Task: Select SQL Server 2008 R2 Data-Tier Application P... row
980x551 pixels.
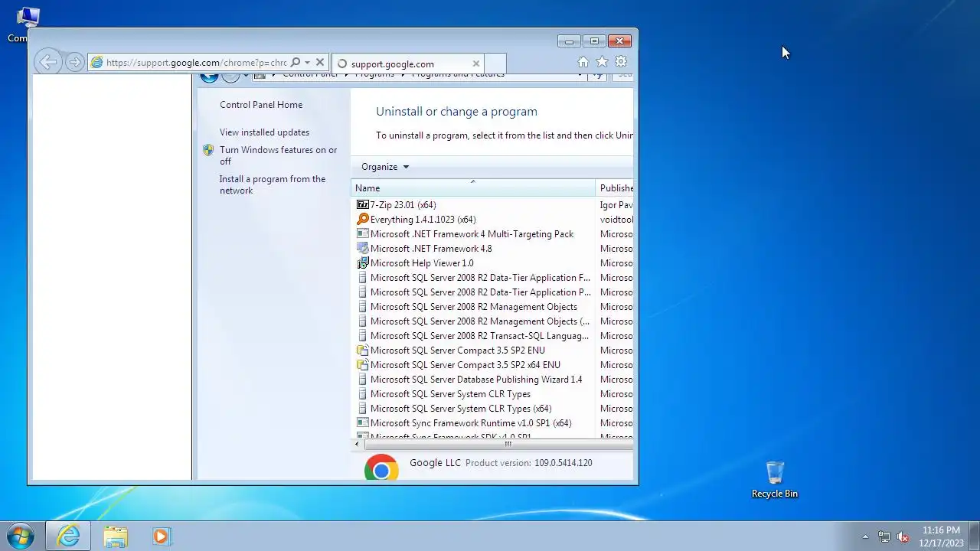Action: [492, 292]
